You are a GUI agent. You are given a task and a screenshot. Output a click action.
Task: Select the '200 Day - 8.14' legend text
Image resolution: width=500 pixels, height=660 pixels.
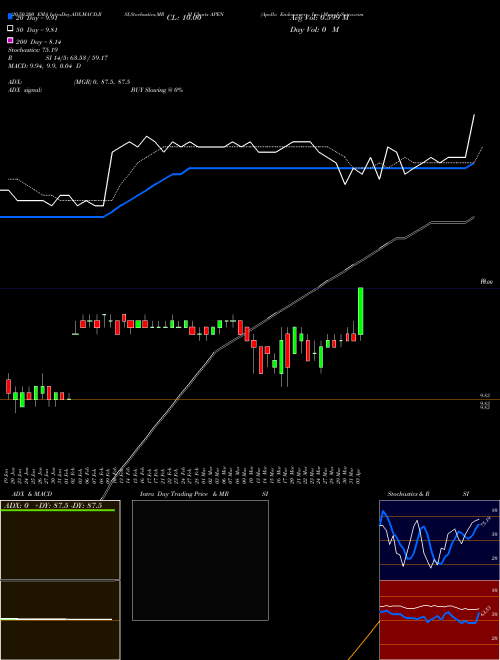click(x=38, y=42)
